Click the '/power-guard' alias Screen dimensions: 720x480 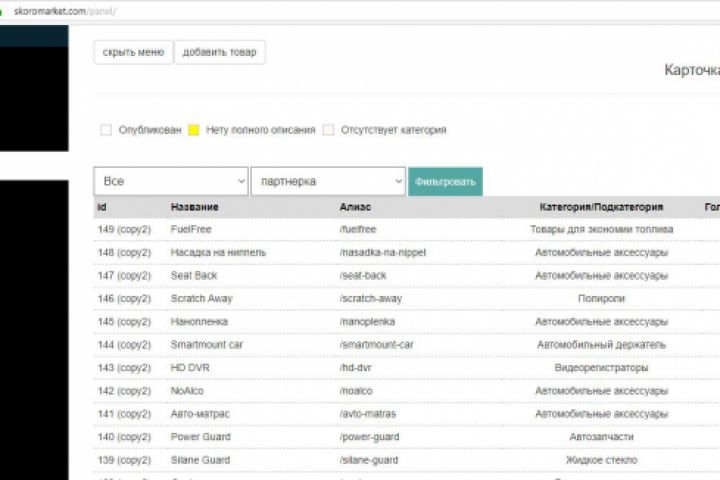pyautogui.click(x=369, y=437)
